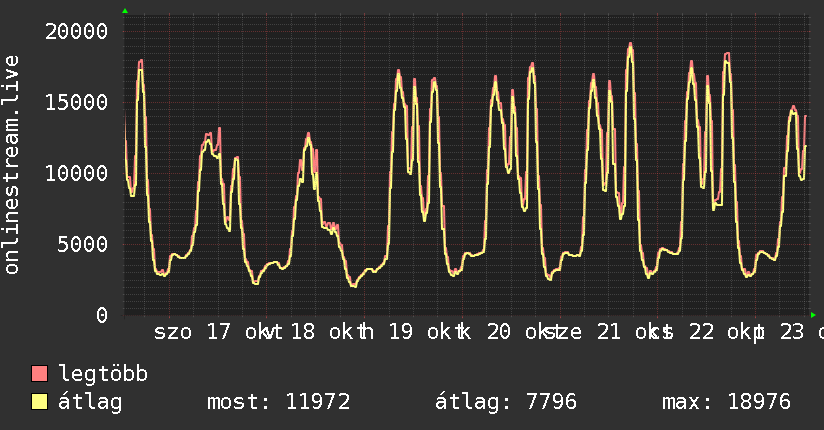Screen dimensions: 824x430
Task: Click the 20000 y-axis label
Action: 76,32
